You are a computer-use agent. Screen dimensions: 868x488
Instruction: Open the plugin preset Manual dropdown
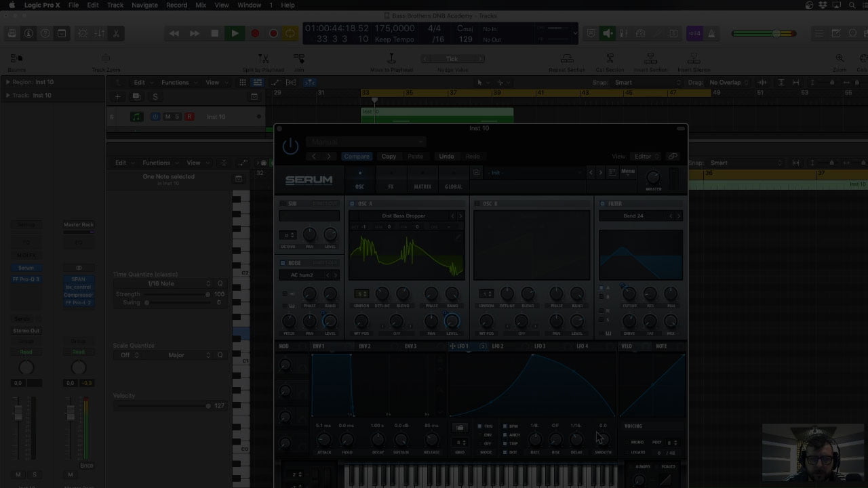366,142
